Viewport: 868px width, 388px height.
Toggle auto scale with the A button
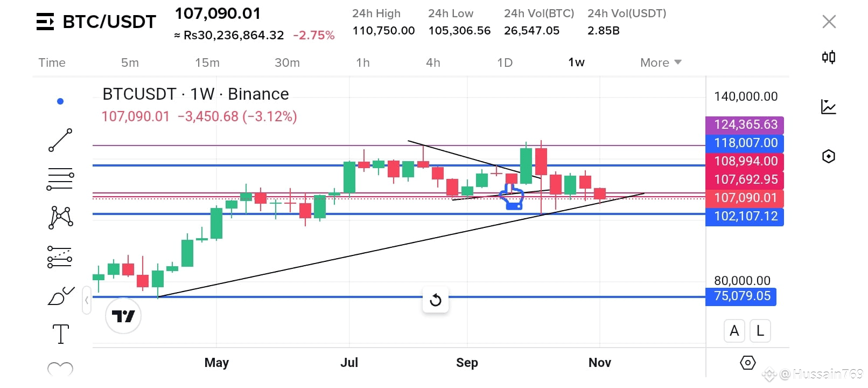pyautogui.click(x=734, y=331)
